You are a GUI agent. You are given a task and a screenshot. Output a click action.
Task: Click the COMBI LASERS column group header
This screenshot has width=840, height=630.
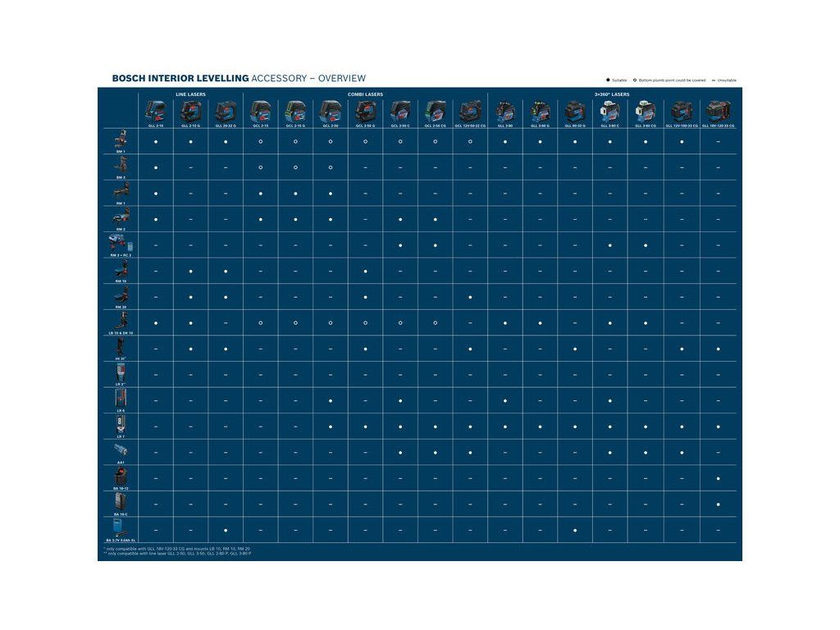(x=365, y=94)
